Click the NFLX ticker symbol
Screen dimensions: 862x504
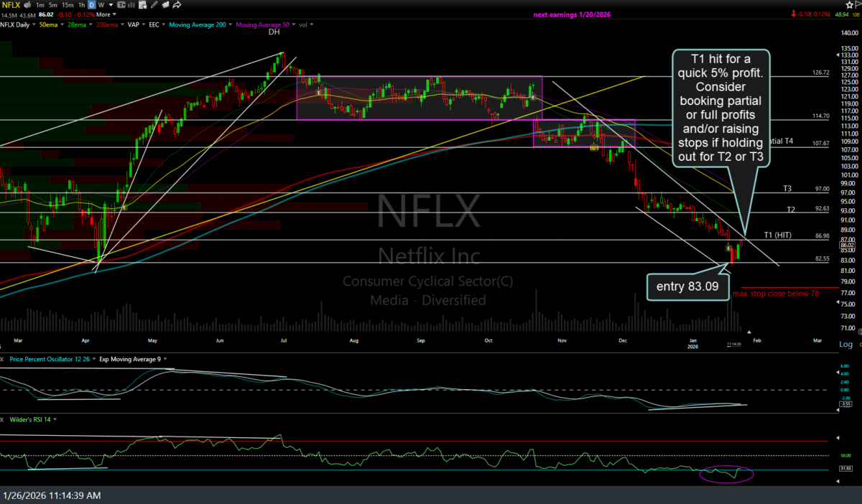tap(11, 5)
